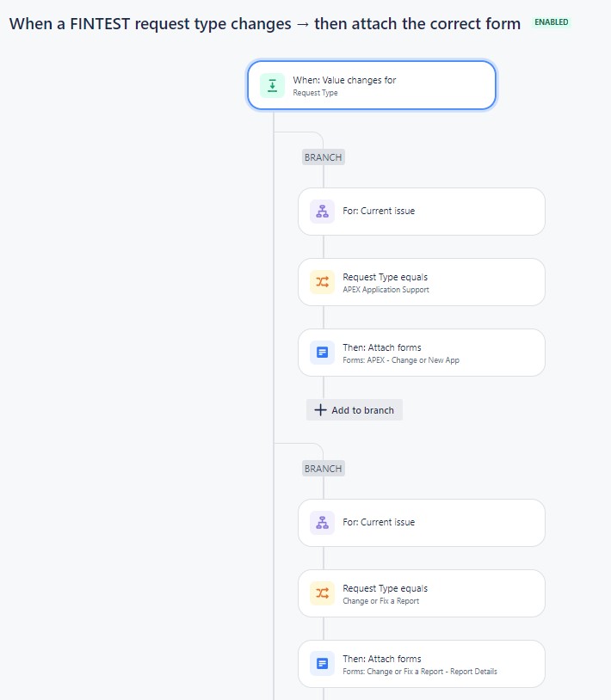The height and width of the screenshot is (700, 611).
Task: Open the When: Value changes for trigger card
Action: [x=372, y=85]
